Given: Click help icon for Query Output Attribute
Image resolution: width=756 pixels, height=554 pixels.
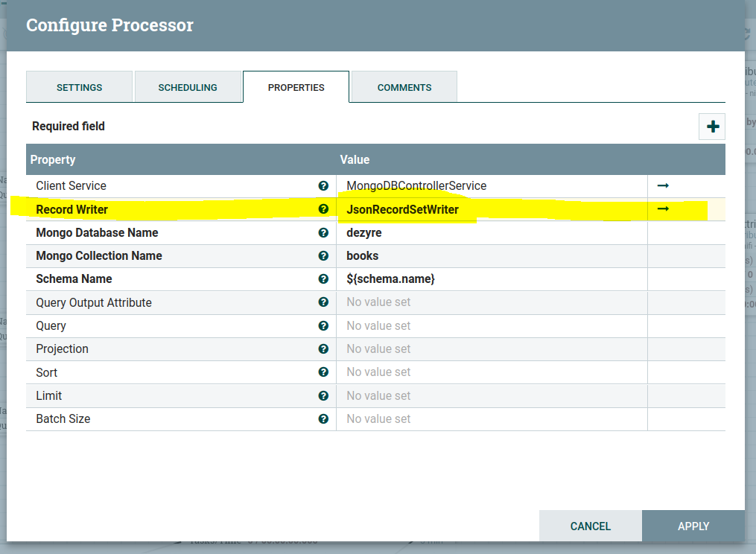Looking at the screenshot, I should point(323,302).
